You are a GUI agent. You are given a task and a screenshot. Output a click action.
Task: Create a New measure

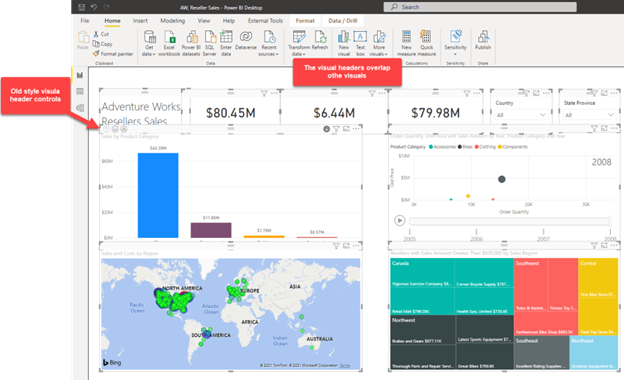[406, 43]
